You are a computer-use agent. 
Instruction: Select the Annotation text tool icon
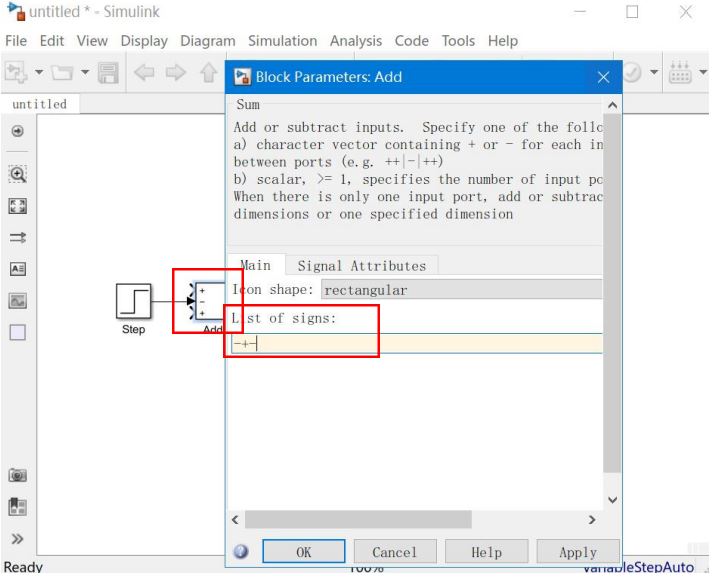(x=17, y=269)
